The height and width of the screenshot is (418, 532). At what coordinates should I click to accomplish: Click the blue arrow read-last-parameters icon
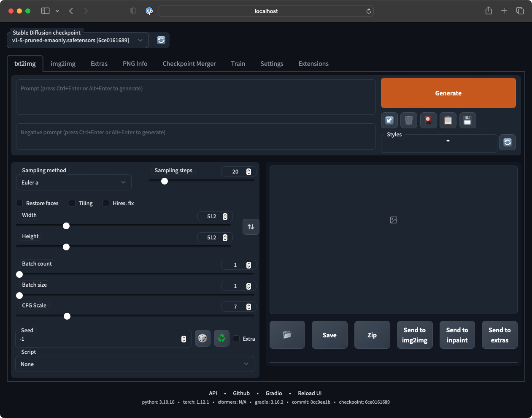tap(389, 120)
